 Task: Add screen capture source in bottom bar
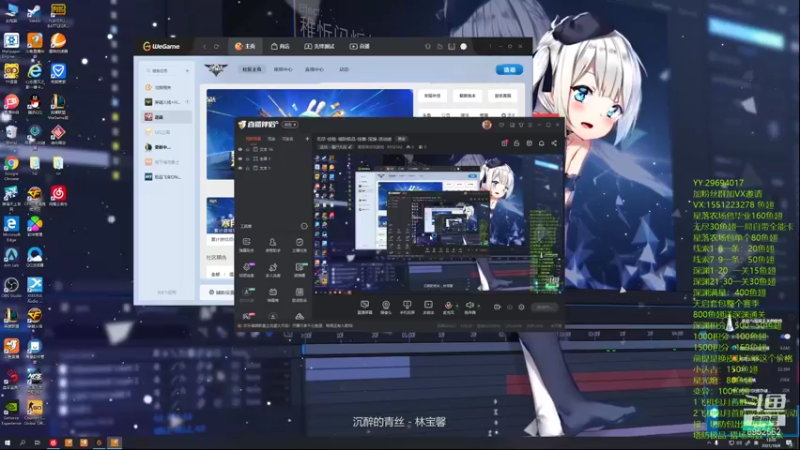[x=364, y=307]
